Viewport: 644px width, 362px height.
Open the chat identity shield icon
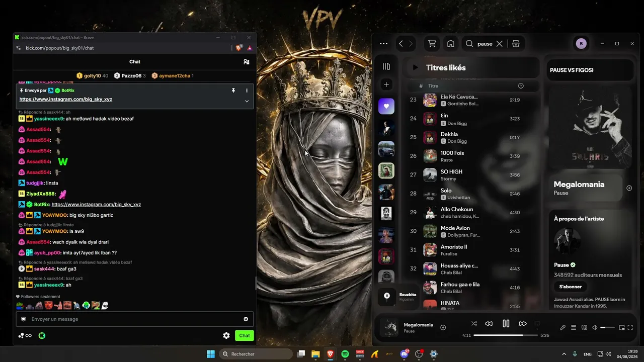pyautogui.click(x=23, y=319)
